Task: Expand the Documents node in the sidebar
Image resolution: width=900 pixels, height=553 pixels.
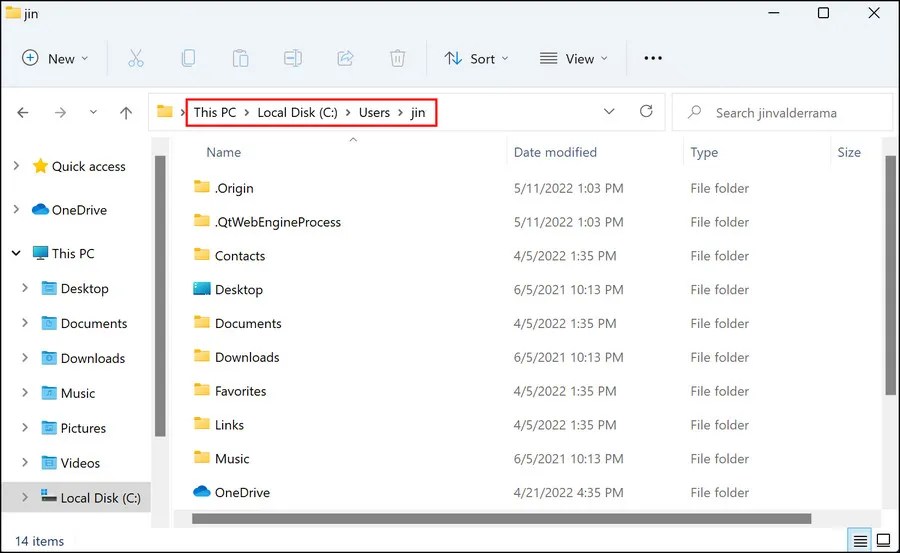Action: (25, 323)
